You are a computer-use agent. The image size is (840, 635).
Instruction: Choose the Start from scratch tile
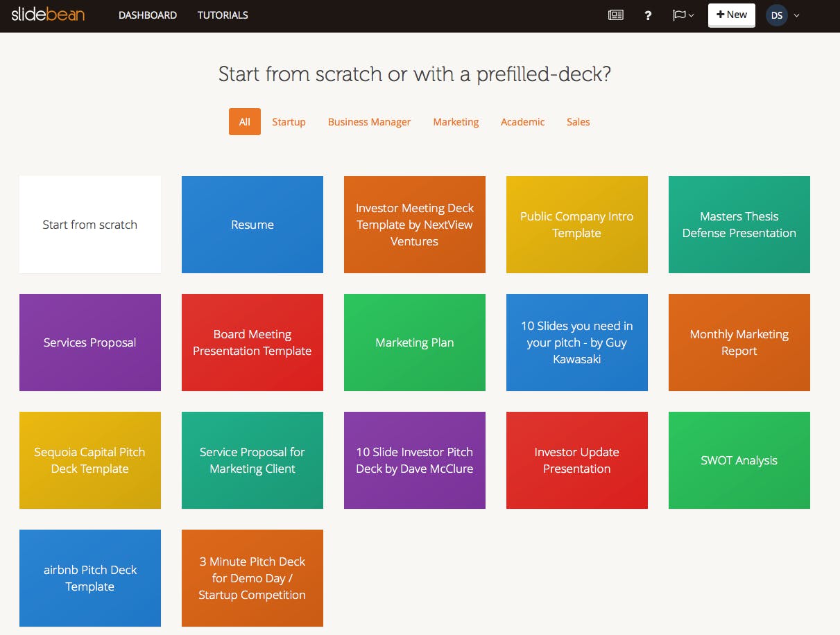point(90,225)
